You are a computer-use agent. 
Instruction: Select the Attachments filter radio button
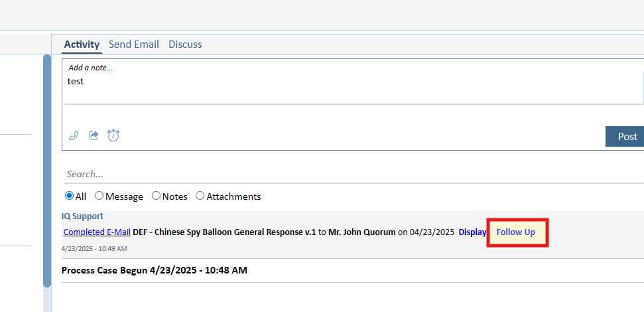200,196
